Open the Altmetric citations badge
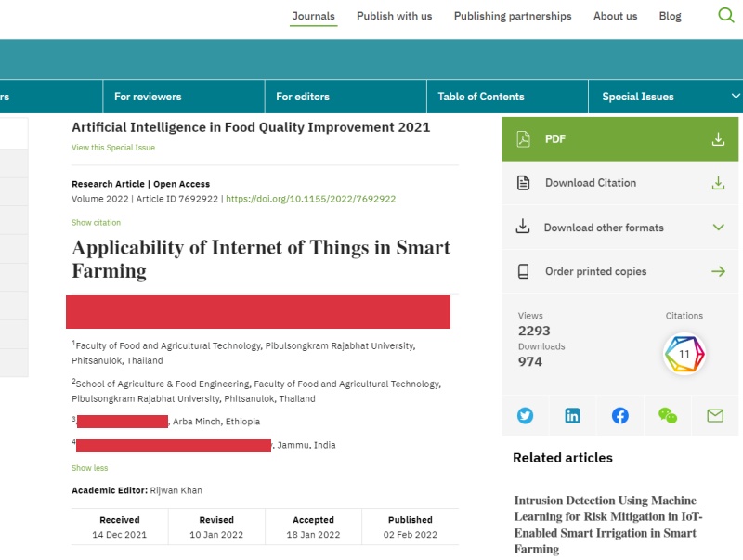Screen dimensions: 743x560 point(684,354)
